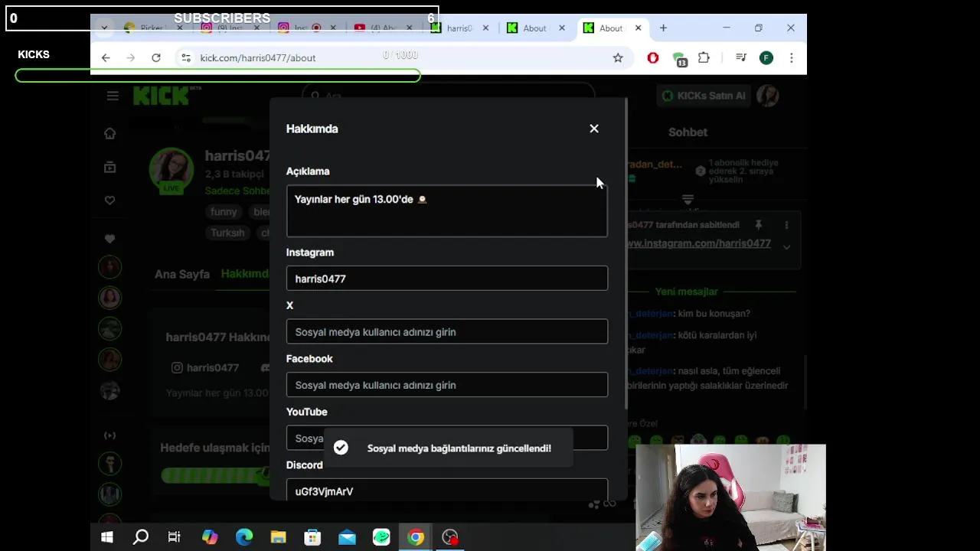The image size is (980, 551).
Task: Open the Kick hamburger sidebar menu
Action: [x=113, y=96]
